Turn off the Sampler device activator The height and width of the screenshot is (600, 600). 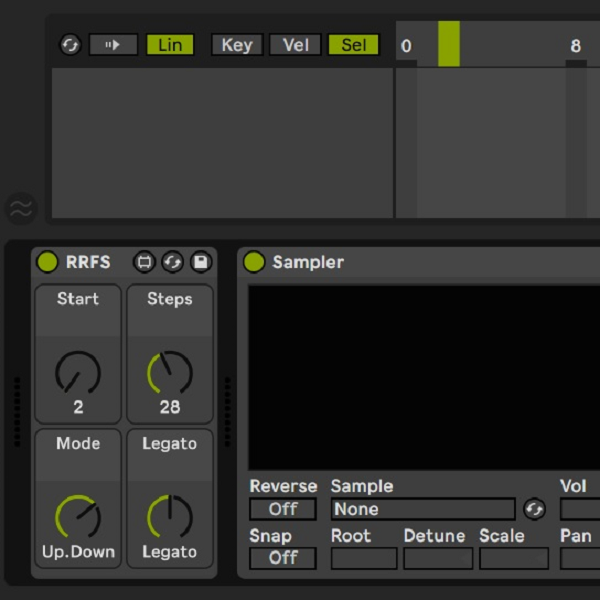point(254,262)
